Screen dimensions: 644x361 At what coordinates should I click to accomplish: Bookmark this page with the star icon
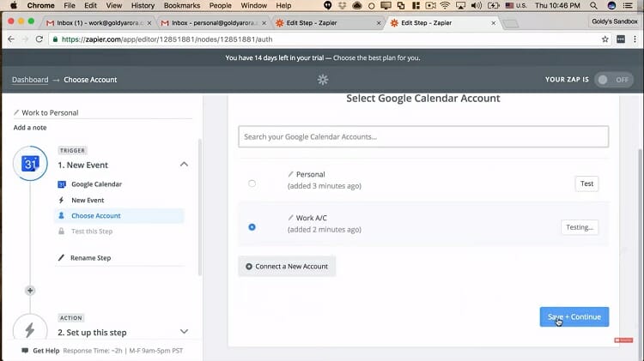[605, 39]
